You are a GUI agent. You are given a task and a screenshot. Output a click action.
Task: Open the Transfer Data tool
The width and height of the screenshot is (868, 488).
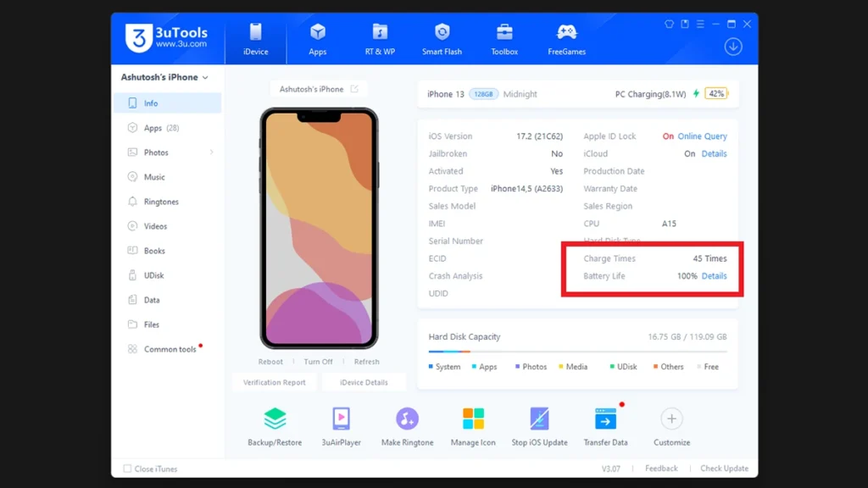coord(605,427)
